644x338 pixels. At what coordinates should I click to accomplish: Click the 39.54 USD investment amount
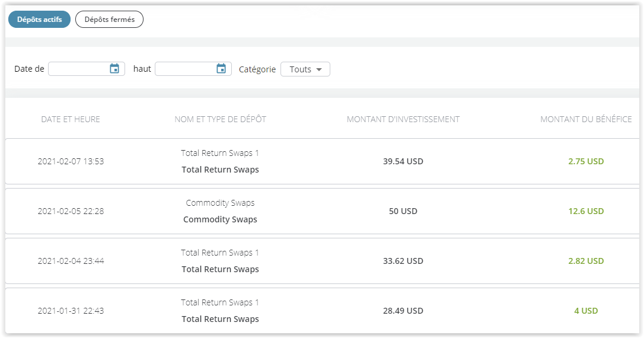click(x=403, y=161)
